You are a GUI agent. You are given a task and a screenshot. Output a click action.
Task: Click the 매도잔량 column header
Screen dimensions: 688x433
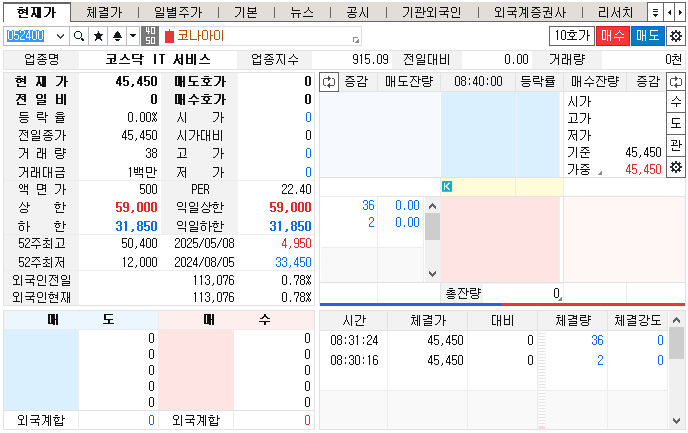tap(409, 82)
